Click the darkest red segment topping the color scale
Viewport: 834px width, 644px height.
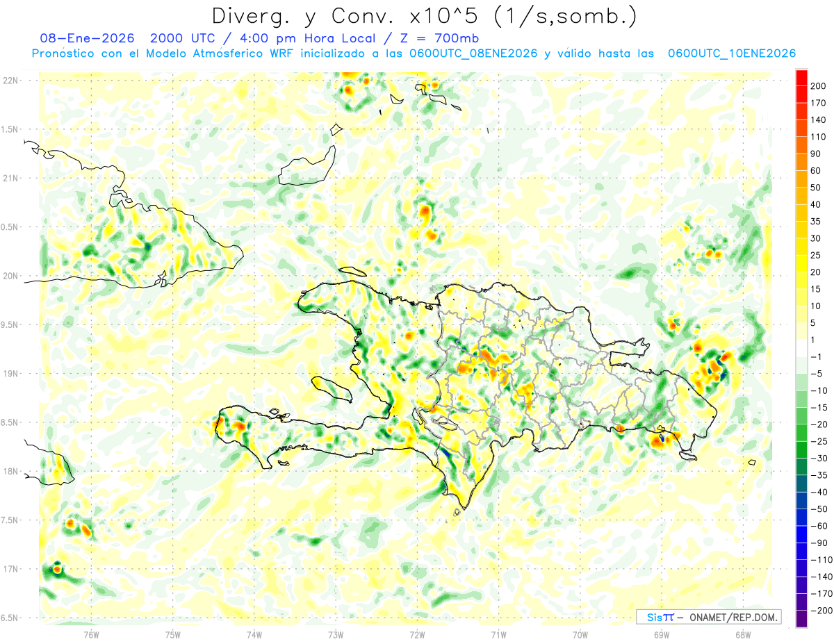[x=801, y=77]
